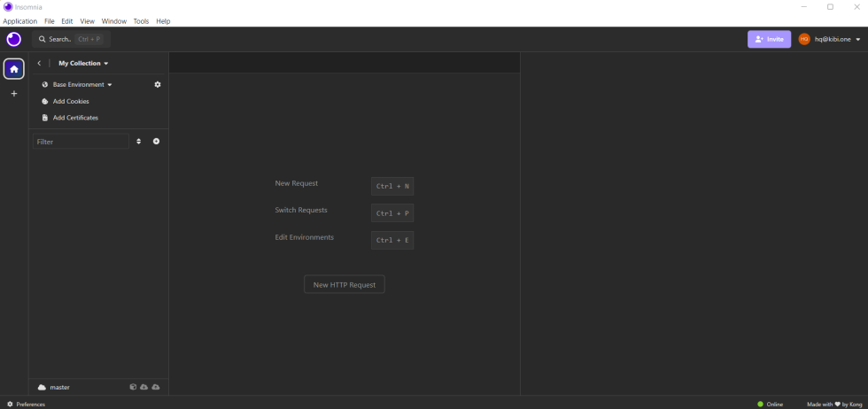Click the create-request plus circle icon
This screenshot has width=868, height=409.
(x=156, y=142)
